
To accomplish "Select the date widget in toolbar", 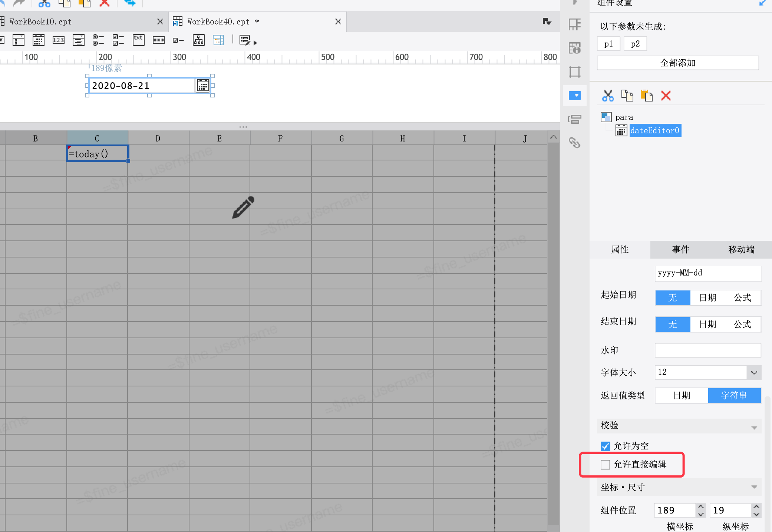I will tap(38, 40).
